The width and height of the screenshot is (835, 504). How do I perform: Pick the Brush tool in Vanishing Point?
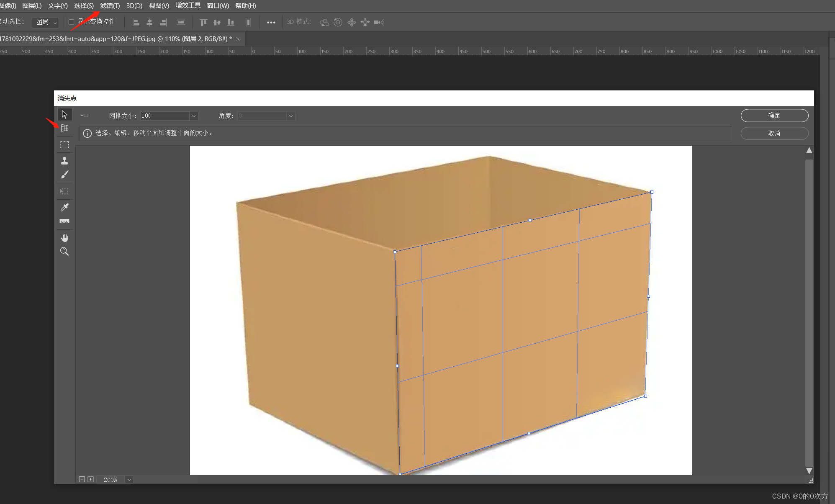click(x=64, y=175)
